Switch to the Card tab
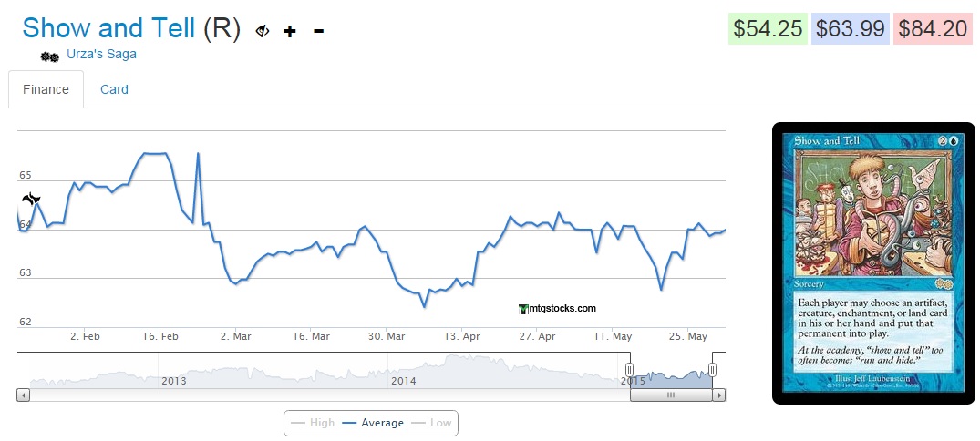980x441 pixels. tap(114, 89)
